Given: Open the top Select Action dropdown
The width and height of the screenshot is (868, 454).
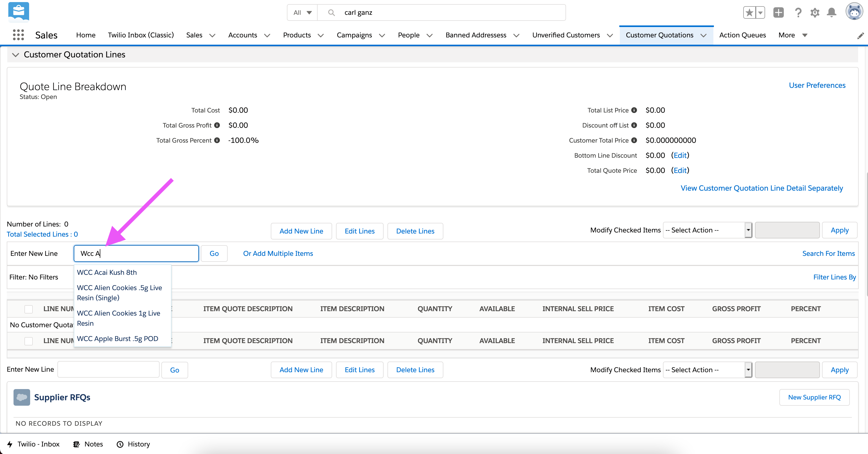Looking at the screenshot, I should click(707, 230).
